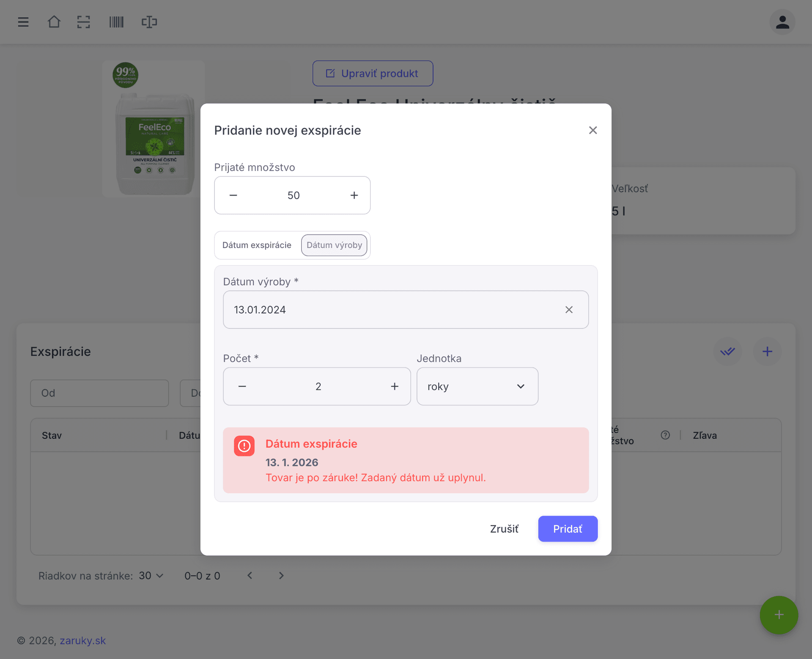The width and height of the screenshot is (812, 659).
Task: Increase Počet value with plus
Action: click(394, 386)
